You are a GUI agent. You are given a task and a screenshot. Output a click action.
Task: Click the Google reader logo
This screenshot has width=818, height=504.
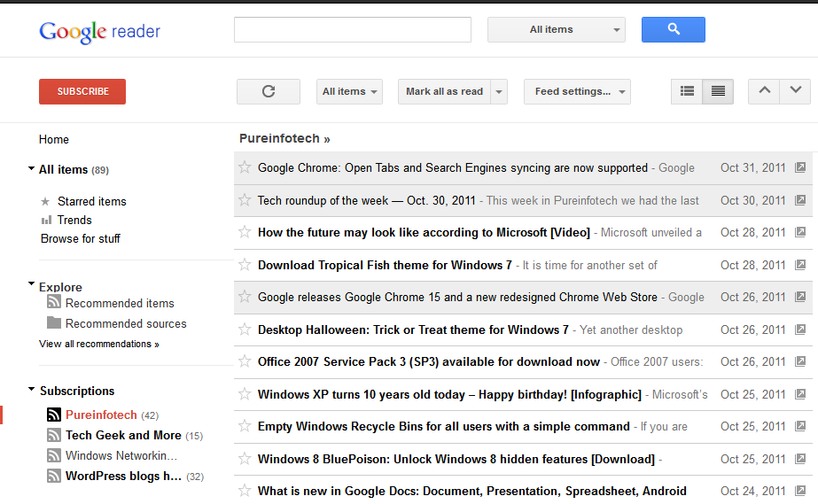click(99, 32)
